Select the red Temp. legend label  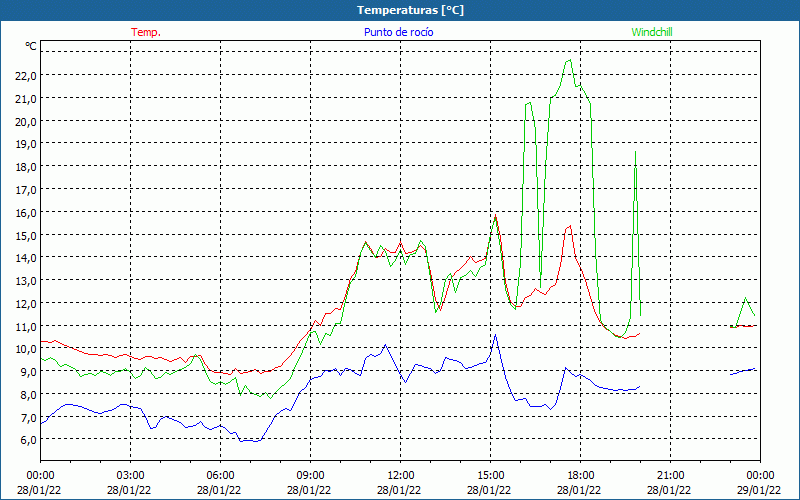146,32
